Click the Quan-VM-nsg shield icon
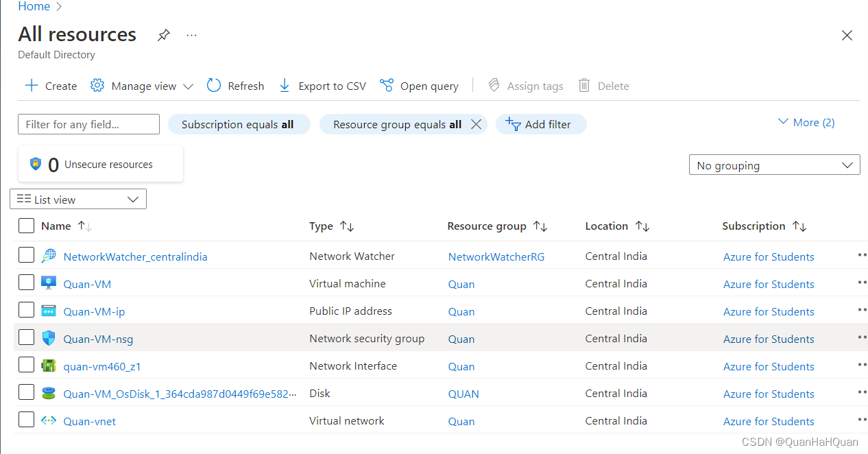This screenshot has width=868, height=454. 49,338
